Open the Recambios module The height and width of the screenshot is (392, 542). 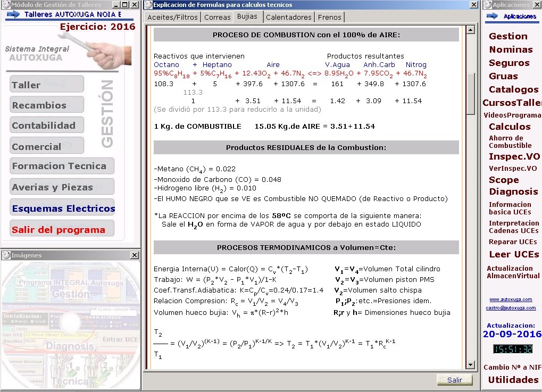coord(47,105)
